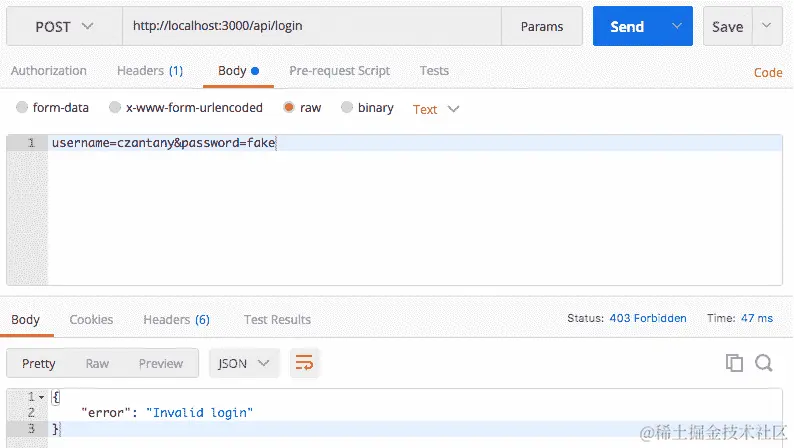Select the binary body radio option
Screen dimensions: 794x448
point(347,107)
